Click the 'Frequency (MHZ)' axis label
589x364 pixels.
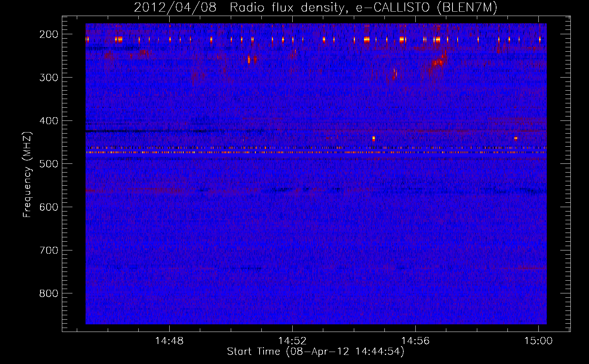(27, 174)
